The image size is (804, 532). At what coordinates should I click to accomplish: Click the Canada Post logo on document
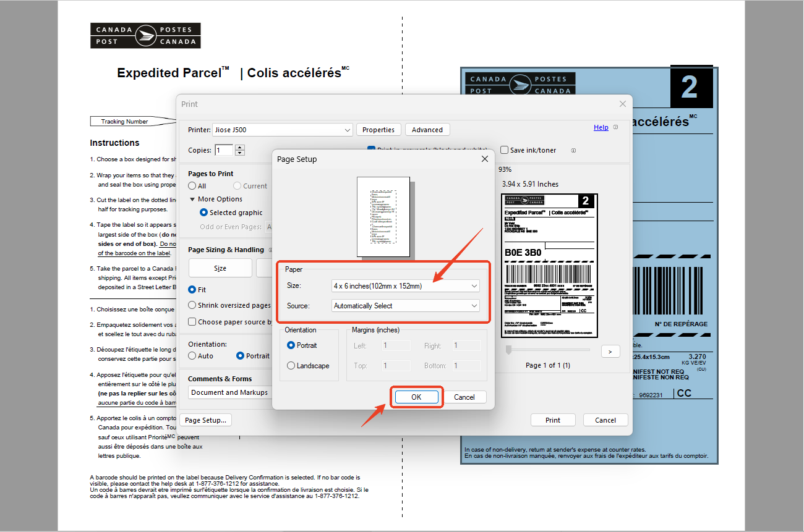[145, 36]
